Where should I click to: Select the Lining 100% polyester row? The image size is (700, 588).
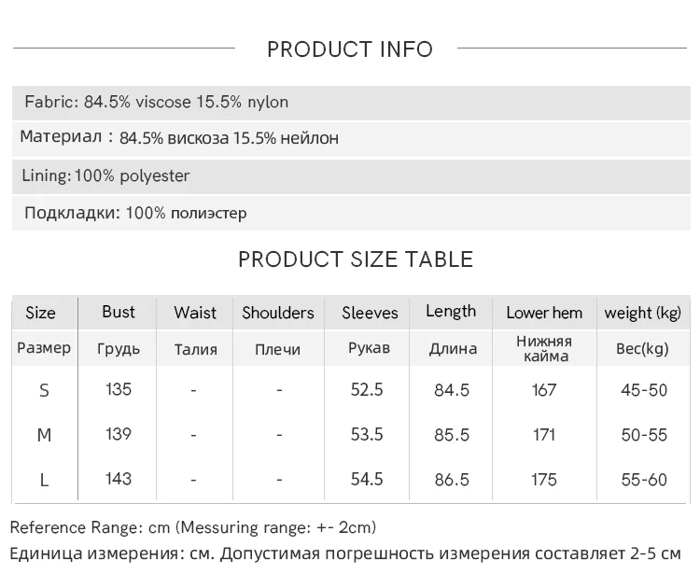pyautogui.click(x=351, y=175)
